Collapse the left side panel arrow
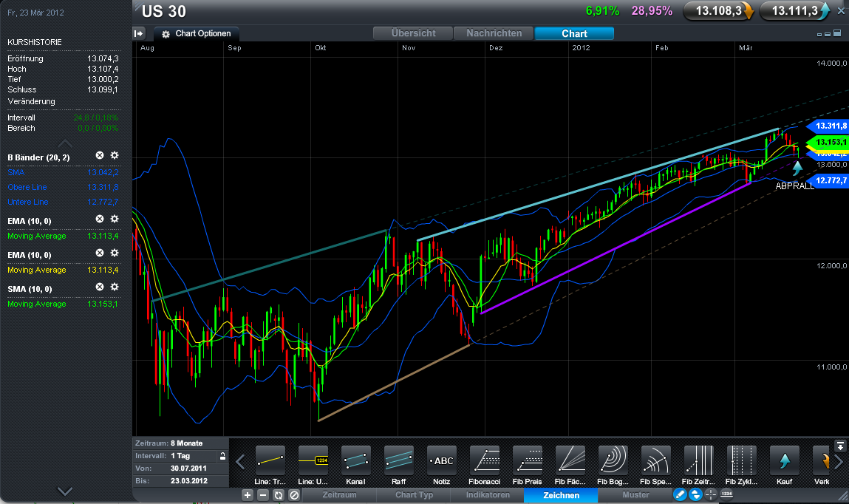 [x=139, y=33]
